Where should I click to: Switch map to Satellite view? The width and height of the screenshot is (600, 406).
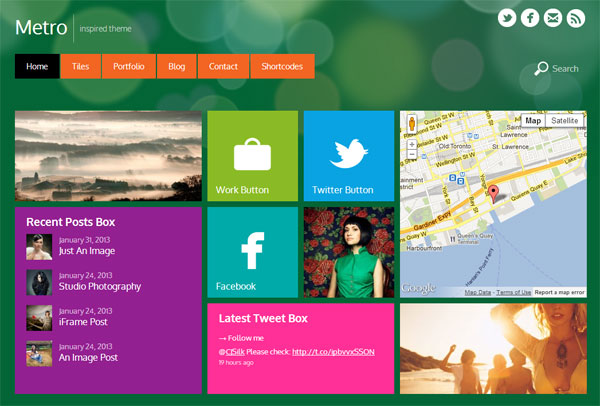click(x=565, y=121)
